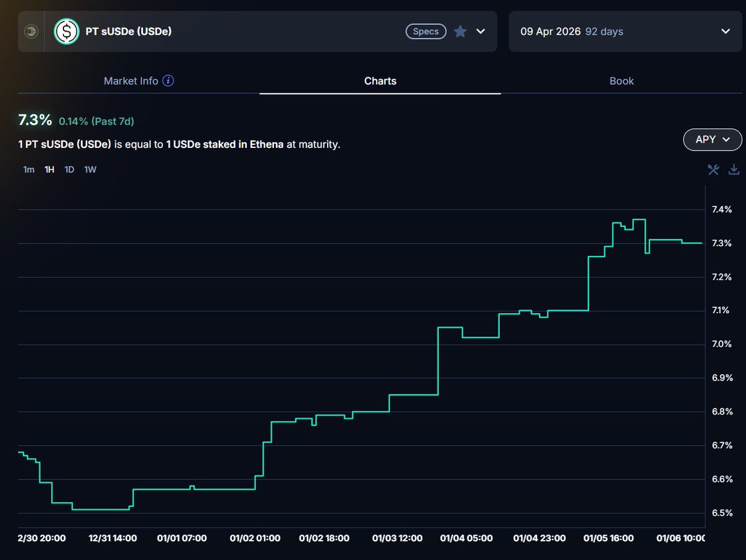The image size is (746, 560).
Task: Click the 12/31 14:00 x-axis label
Action: click(x=113, y=538)
